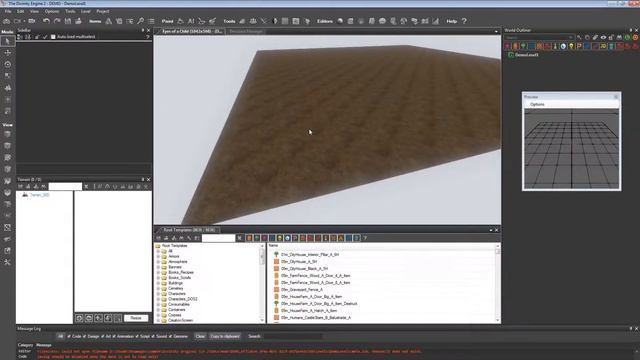Image resolution: width=640 pixels, height=360 pixels.
Task: Expand the Consumables folder
Action: (x=158, y=304)
